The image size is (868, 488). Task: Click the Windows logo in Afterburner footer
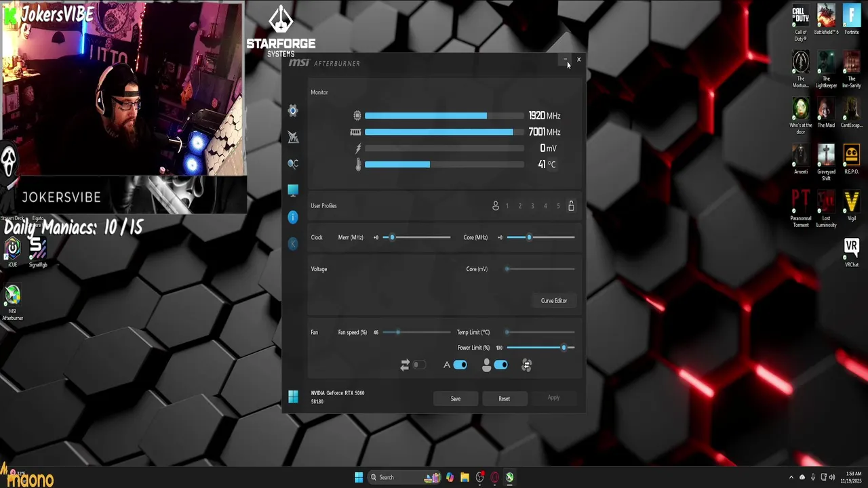(293, 396)
